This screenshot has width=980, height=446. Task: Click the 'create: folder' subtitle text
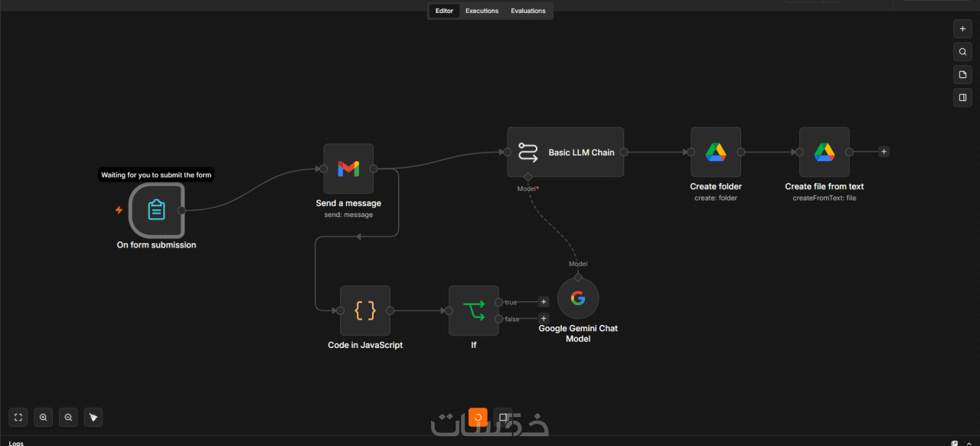click(x=716, y=198)
